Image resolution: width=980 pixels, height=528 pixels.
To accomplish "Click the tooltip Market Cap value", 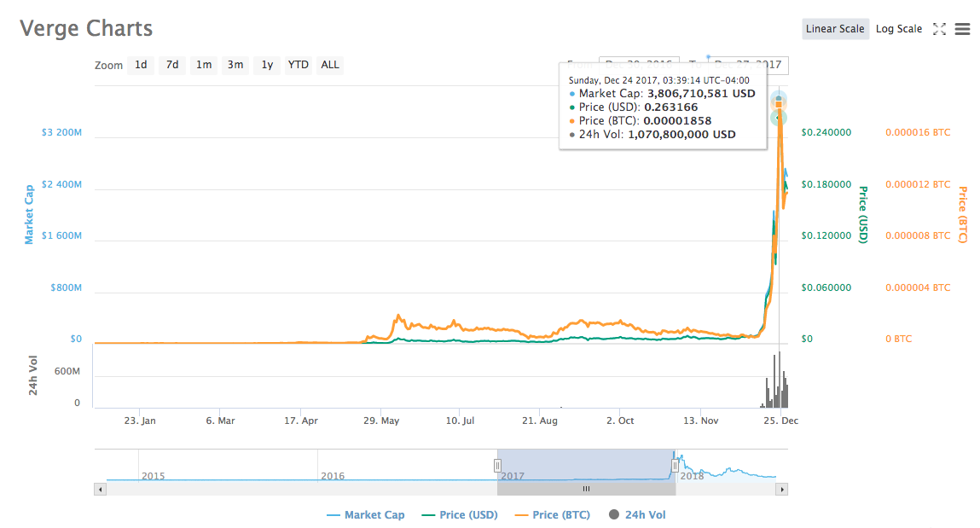I will tap(701, 94).
